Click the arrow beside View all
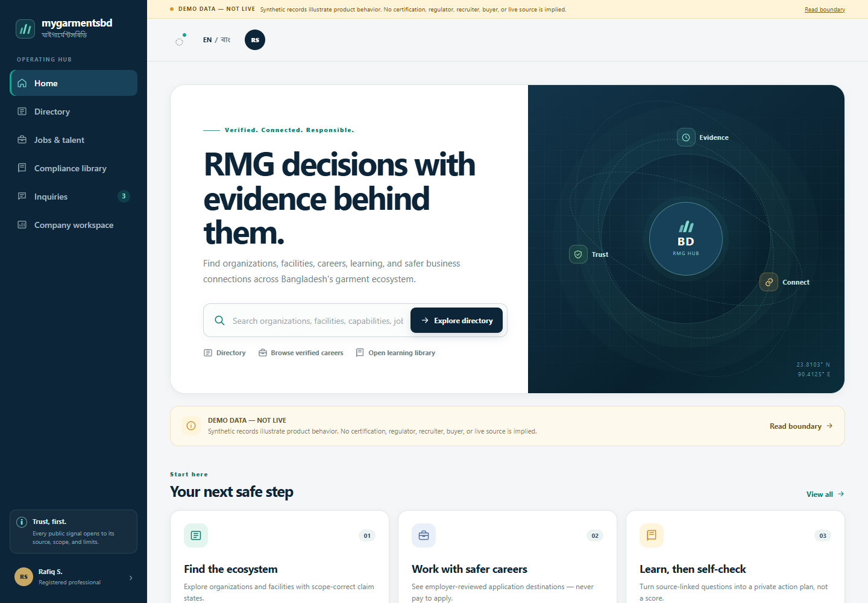 click(841, 494)
